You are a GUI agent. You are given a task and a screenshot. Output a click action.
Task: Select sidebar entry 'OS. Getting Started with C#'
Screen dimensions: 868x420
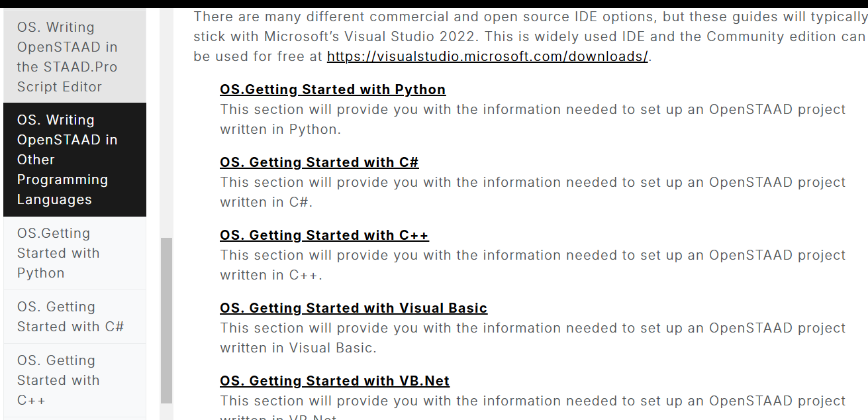[70, 317]
